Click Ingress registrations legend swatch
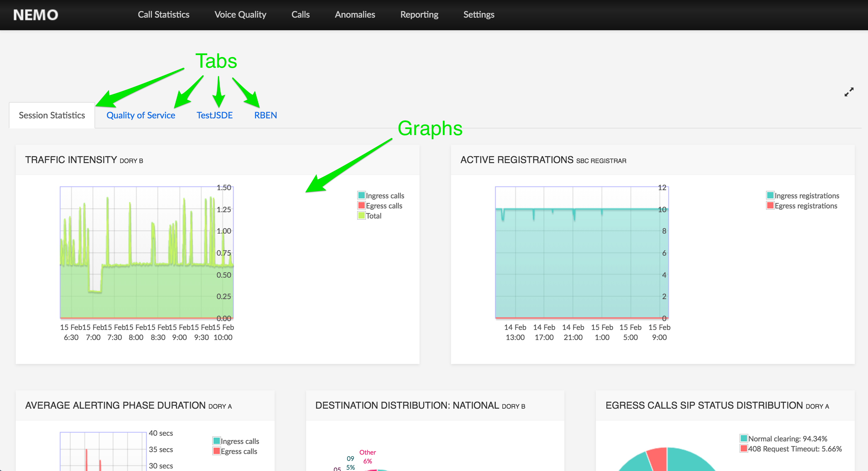 point(770,196)
